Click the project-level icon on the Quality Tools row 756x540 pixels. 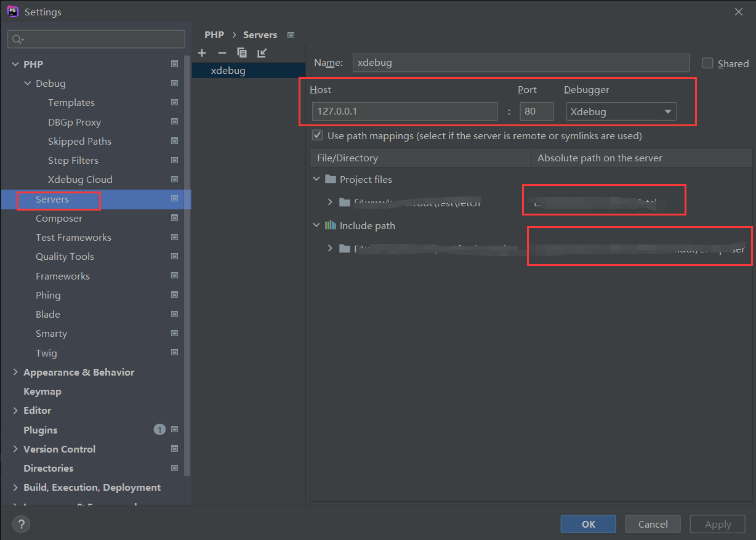click(x=175, y=256)
